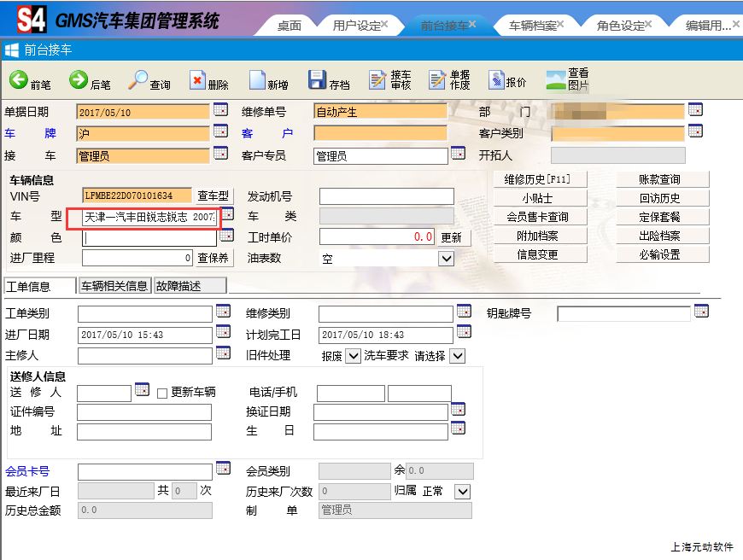Toggle the 更新车辆 checkbox
The image size is (743, 560).
point(162,394)
